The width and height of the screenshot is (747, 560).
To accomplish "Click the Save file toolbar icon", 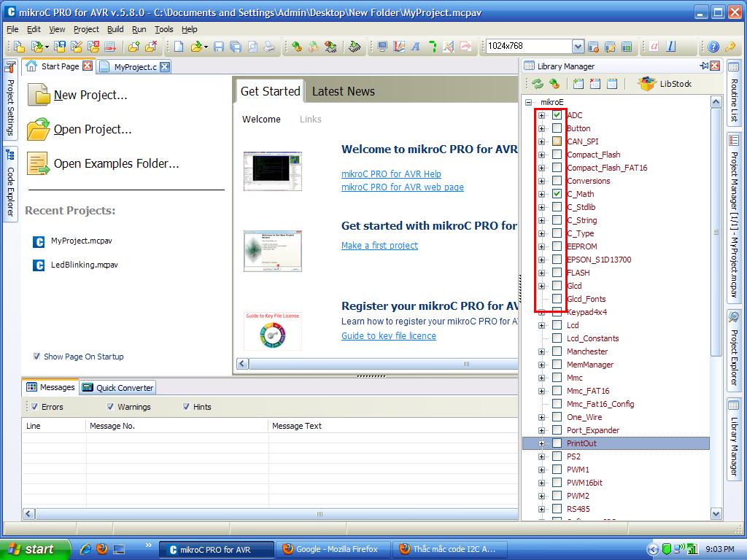I will pos(219,47).
